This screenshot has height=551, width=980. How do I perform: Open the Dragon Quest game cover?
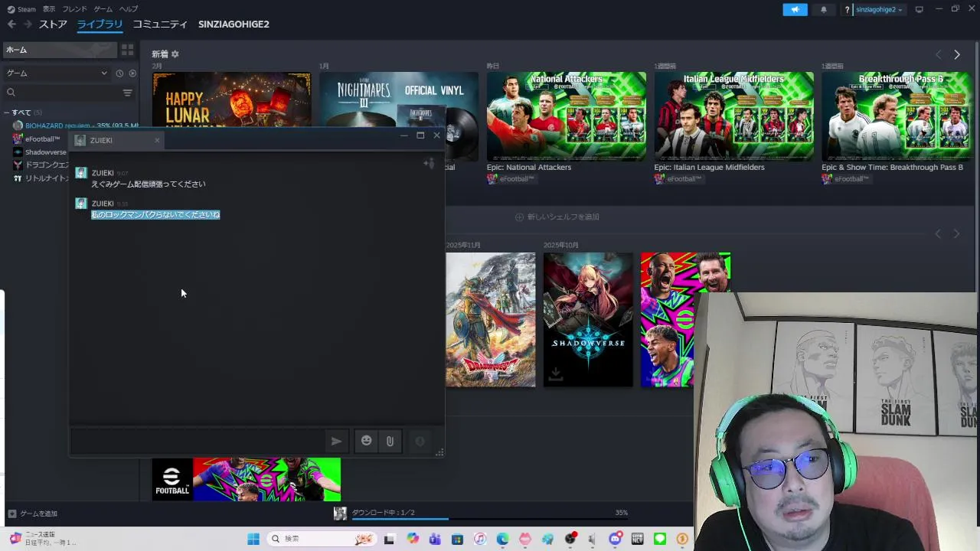(x=491, y=320)
